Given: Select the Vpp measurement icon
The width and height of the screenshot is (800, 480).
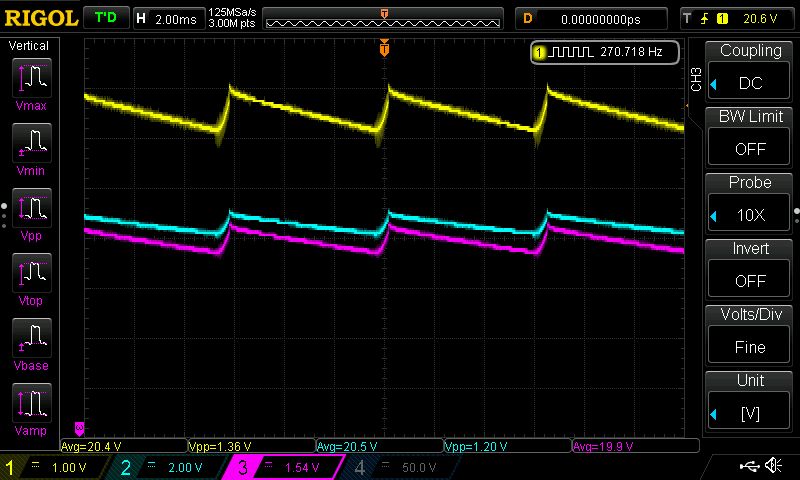Looking at the screenshot, I should tap(32, 208).
